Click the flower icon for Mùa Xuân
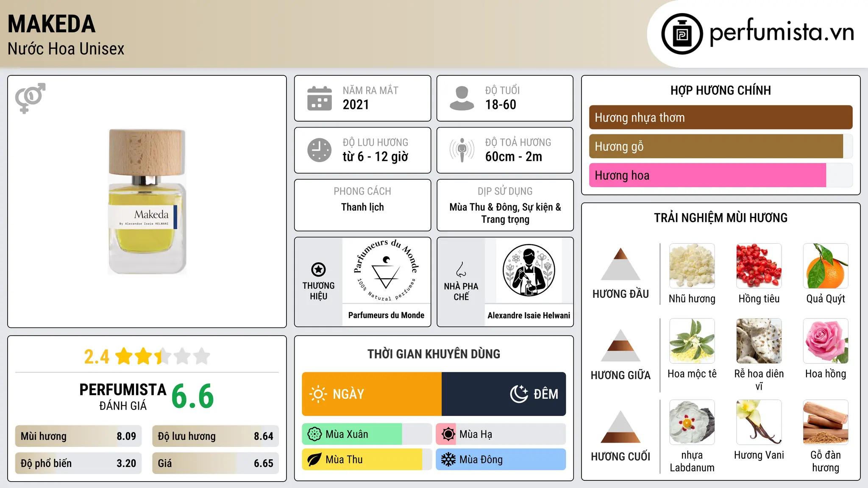 point(314,434)
